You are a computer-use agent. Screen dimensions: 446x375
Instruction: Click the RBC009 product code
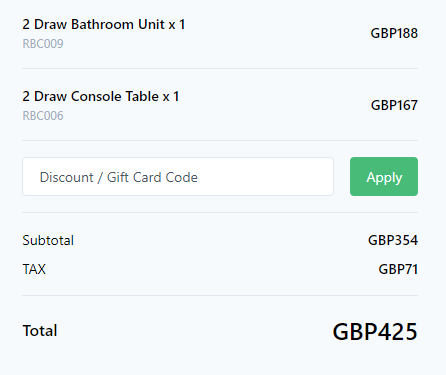(43, 44)
